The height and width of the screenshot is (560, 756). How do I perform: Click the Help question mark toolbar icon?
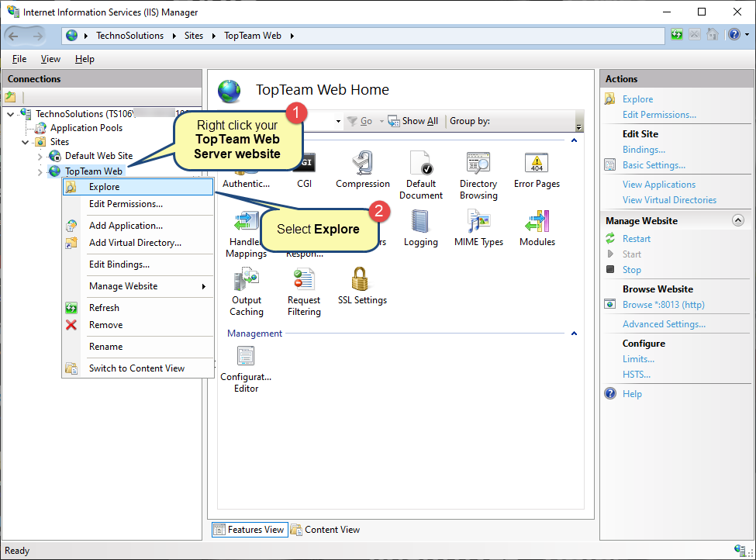(x=734, y=35)
